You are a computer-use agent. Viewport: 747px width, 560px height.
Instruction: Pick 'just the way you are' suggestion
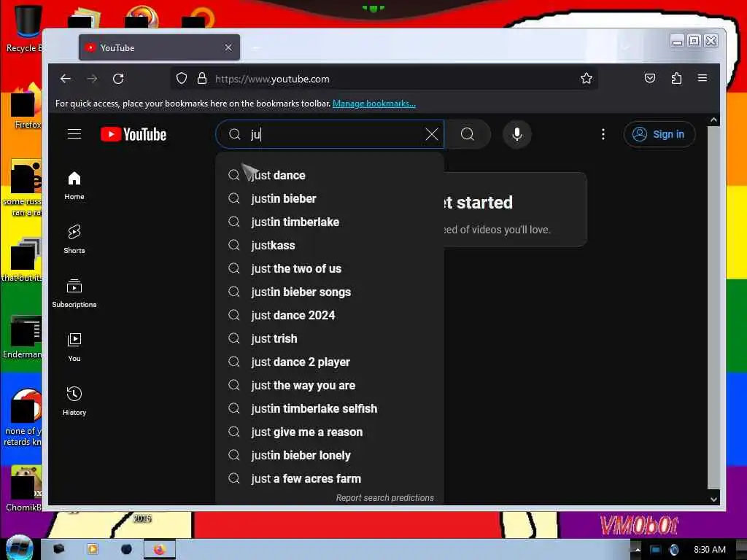330,385
